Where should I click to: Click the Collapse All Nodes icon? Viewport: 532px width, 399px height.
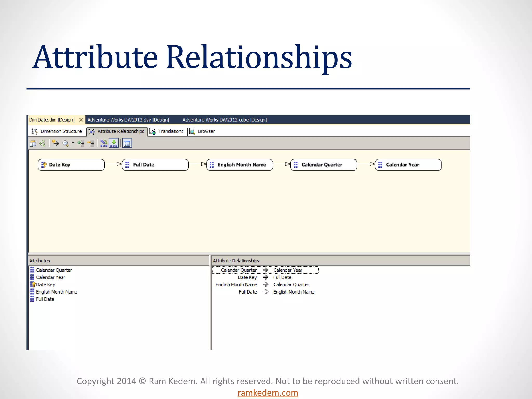(91, 143)
